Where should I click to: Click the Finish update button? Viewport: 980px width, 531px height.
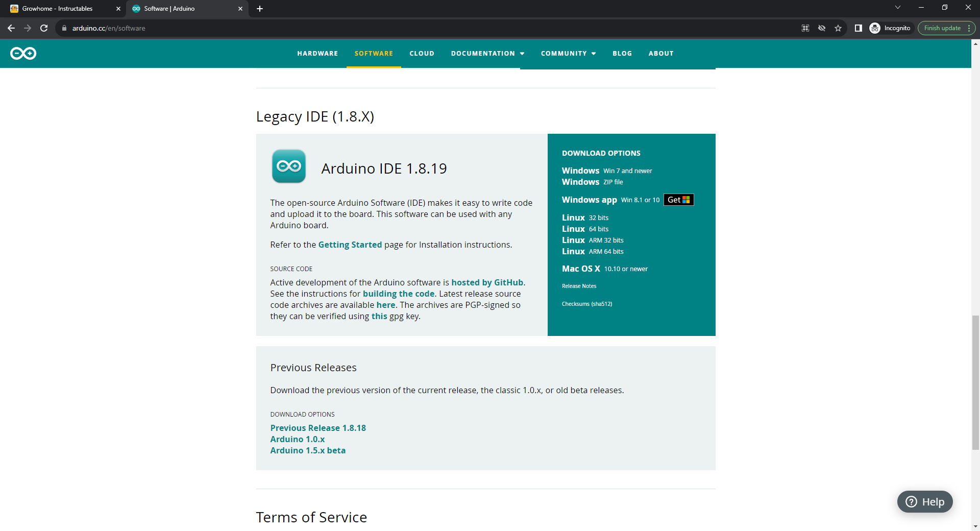pyautogui.click(x=942, y=28)
